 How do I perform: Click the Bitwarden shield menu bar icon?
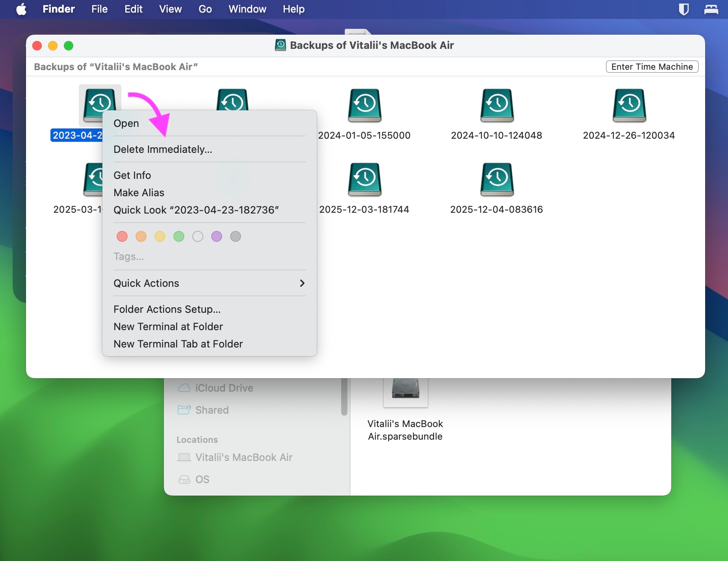click(684, 9)
